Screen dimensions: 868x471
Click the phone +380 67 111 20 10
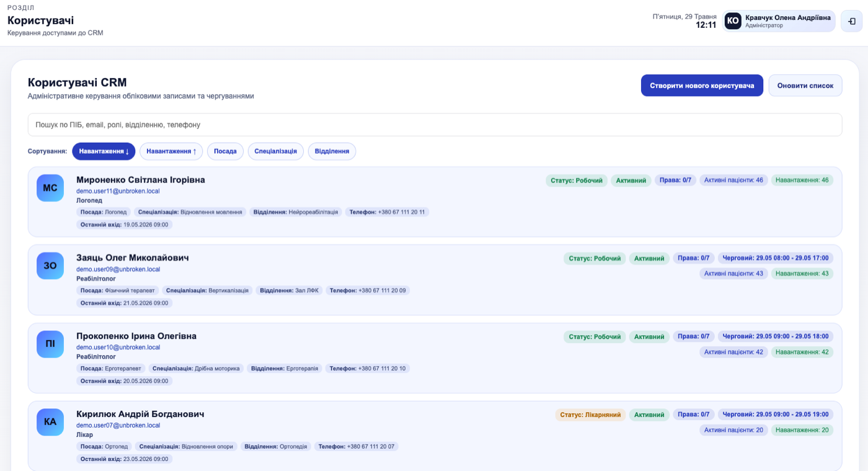tap(368, 369)
